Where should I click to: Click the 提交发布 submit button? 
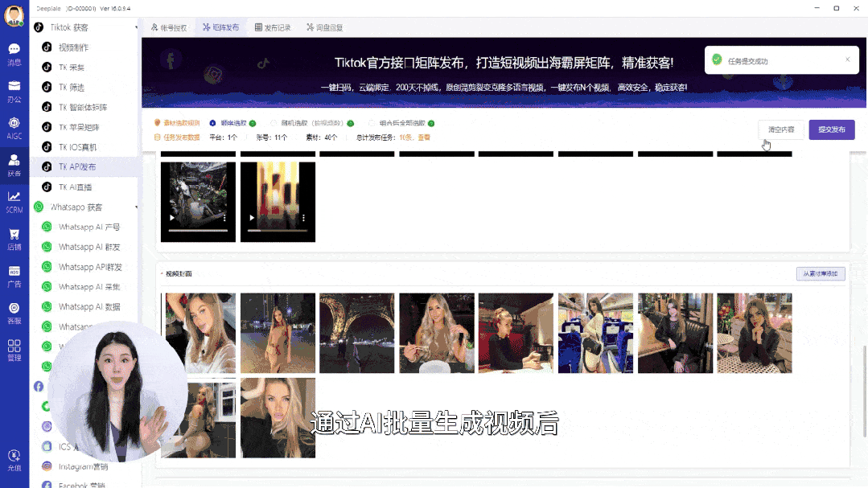pos(832,129)
